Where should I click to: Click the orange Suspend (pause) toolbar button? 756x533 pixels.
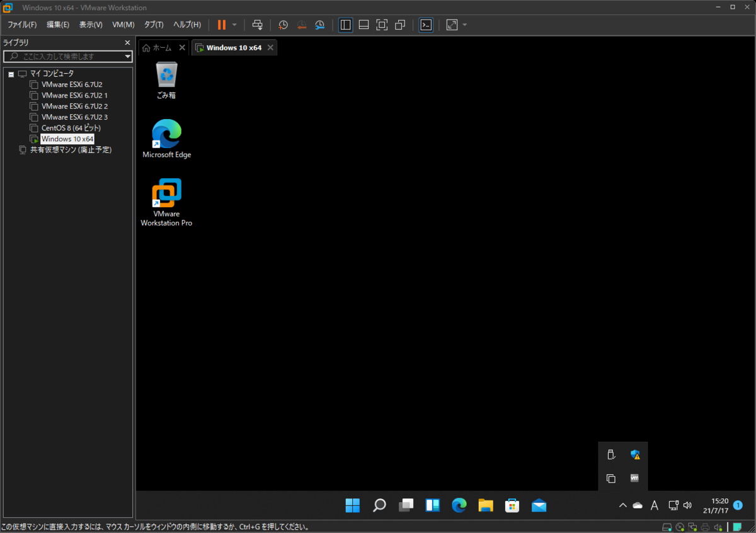pos(222,25)
